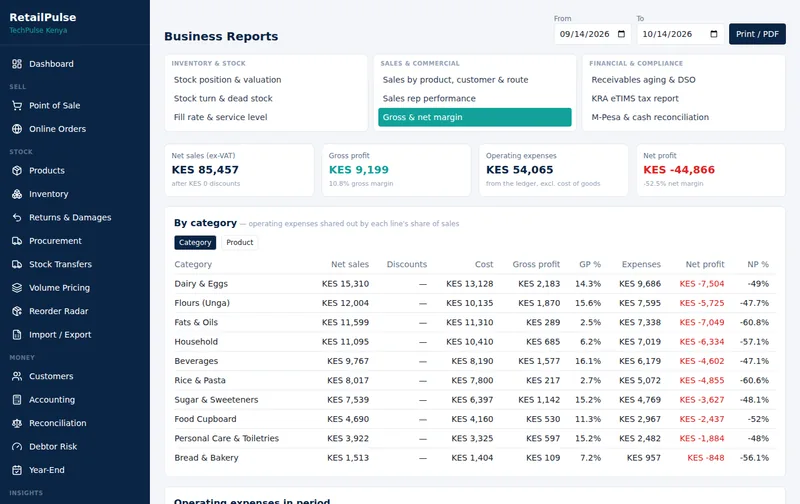This screenshot has width=800, height=504.
Task: Click the Beverages category row
Action: (474, 361)
